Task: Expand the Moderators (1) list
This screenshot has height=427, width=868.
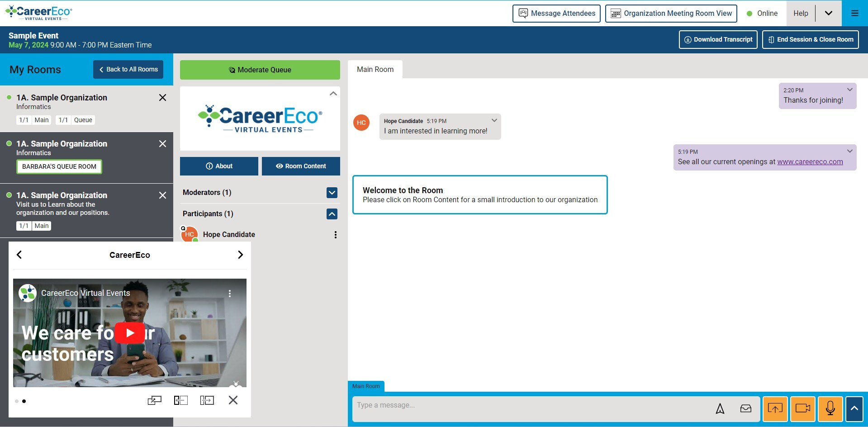Action: 332,193
